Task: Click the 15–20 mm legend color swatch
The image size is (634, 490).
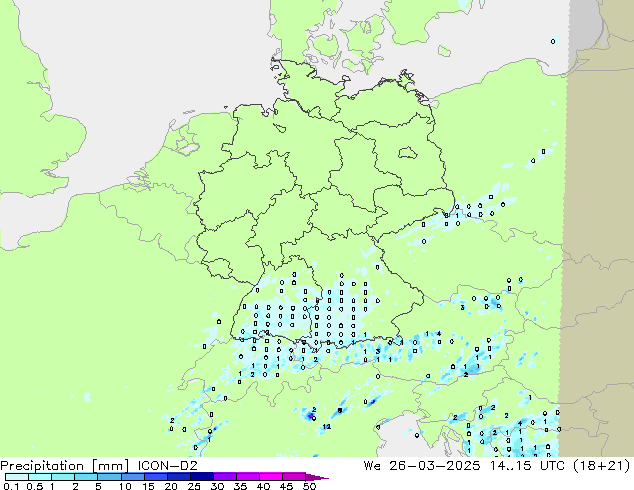Action: tap(155, 477)
